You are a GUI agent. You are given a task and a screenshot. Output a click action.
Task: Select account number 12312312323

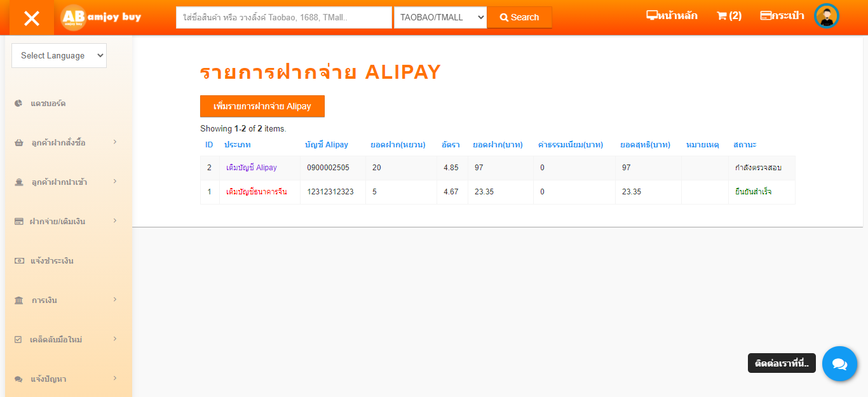[x=330, y=192]
